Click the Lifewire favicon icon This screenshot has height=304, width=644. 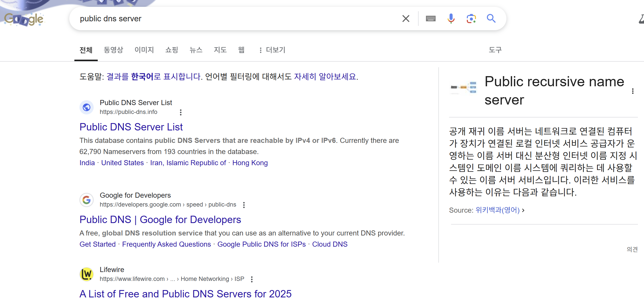point(87,274)
